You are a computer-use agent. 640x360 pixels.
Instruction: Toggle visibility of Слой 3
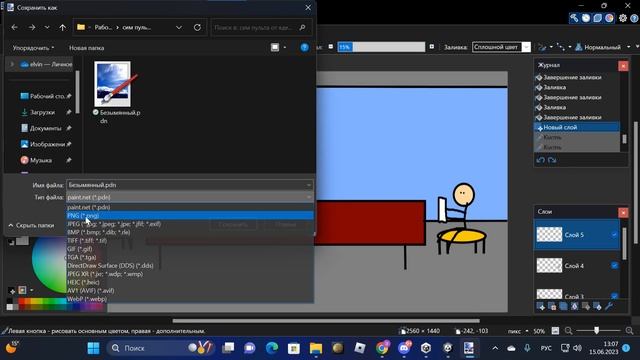(614, 296)
